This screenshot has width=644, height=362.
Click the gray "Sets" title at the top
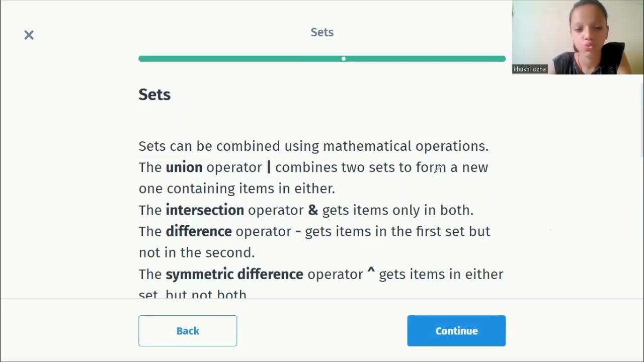tap(322, 32)
